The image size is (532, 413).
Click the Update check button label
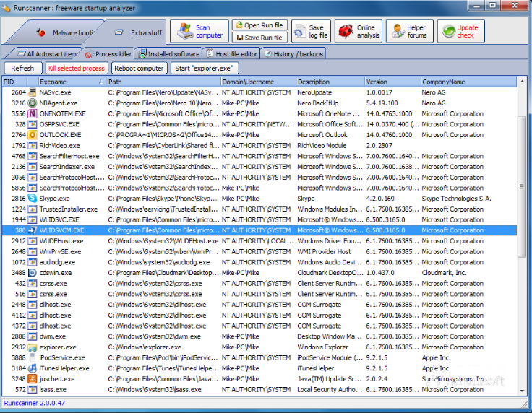467,31
